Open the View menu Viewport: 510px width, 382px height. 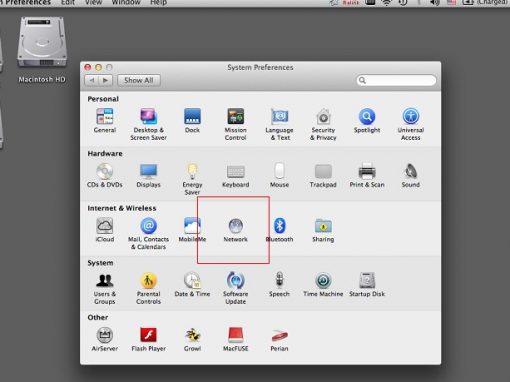(93, 2)
